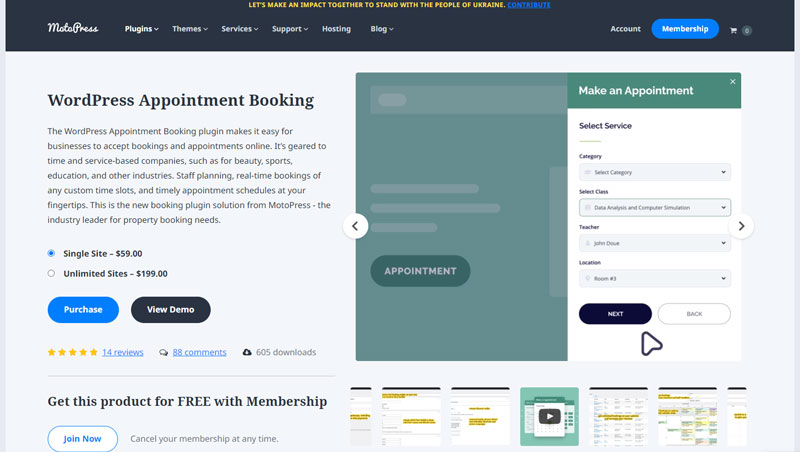Expand the Services menu
This screenshot has width=800, height=452.
240,29
